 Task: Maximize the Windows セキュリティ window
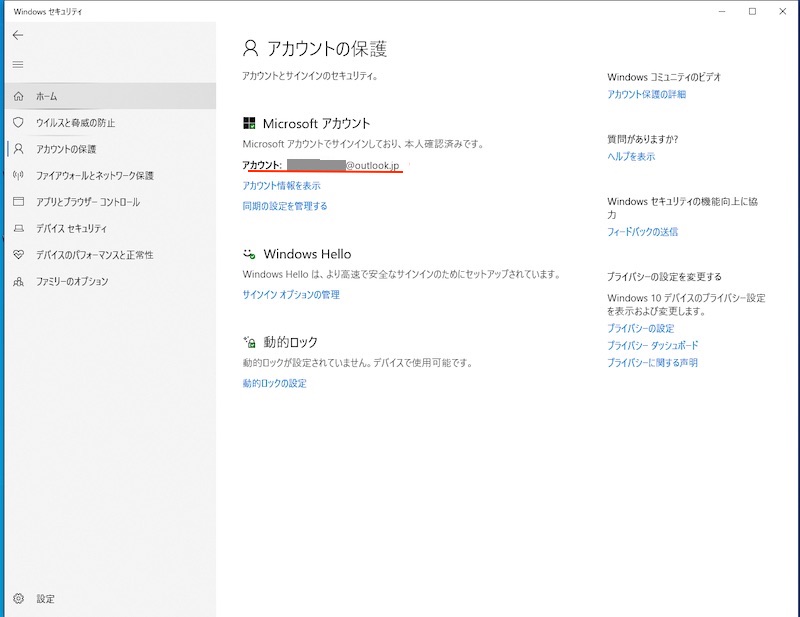click(x=752, y=11)
